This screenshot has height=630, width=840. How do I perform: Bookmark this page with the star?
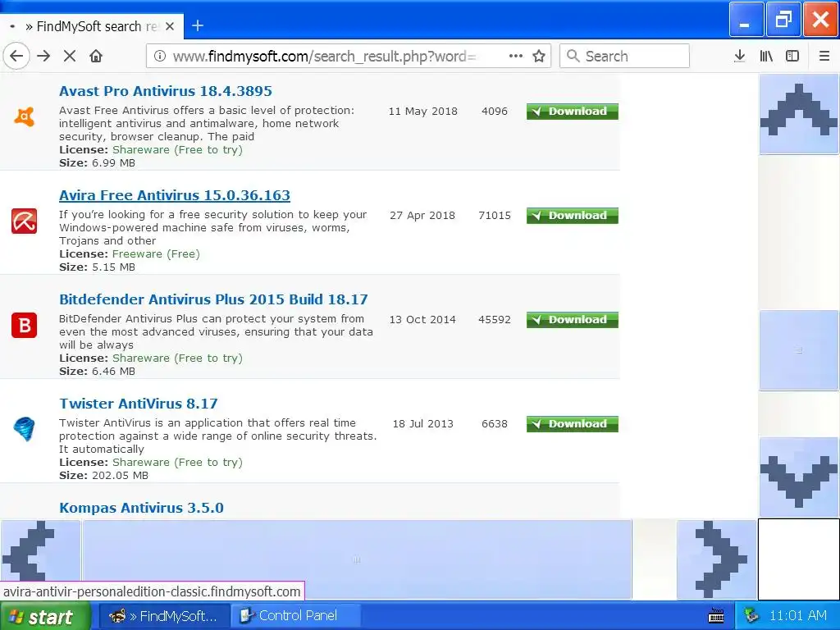tap(539, 56)
